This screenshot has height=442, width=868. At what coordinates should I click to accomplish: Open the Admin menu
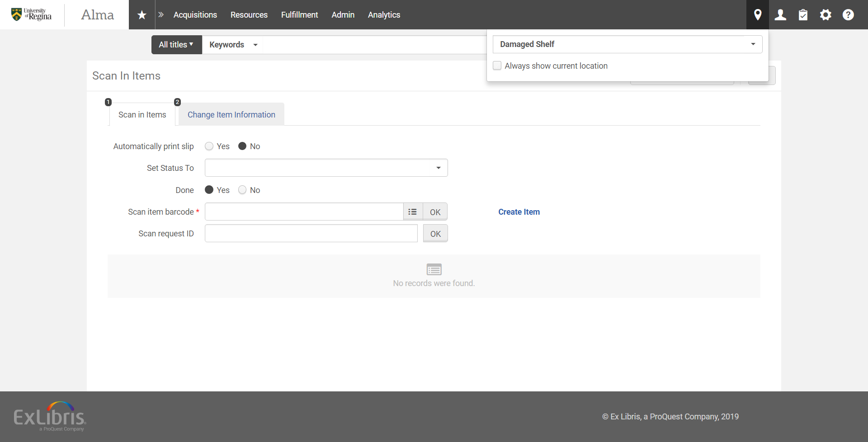click(x=343, y=15)
